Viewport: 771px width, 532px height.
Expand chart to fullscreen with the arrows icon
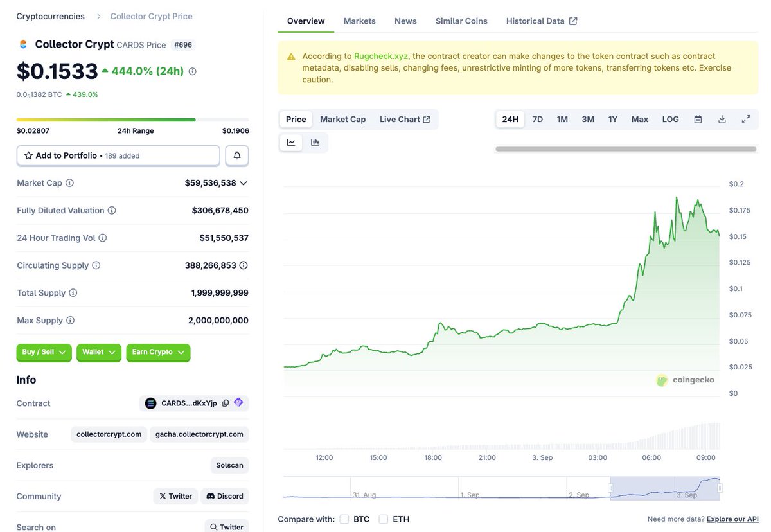tap(746, 119)
